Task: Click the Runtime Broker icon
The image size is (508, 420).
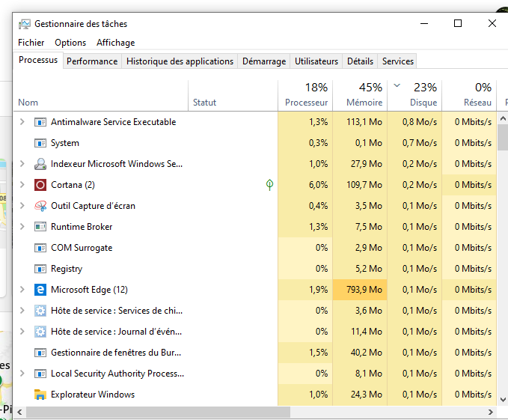Action: (x=40, y=227)
